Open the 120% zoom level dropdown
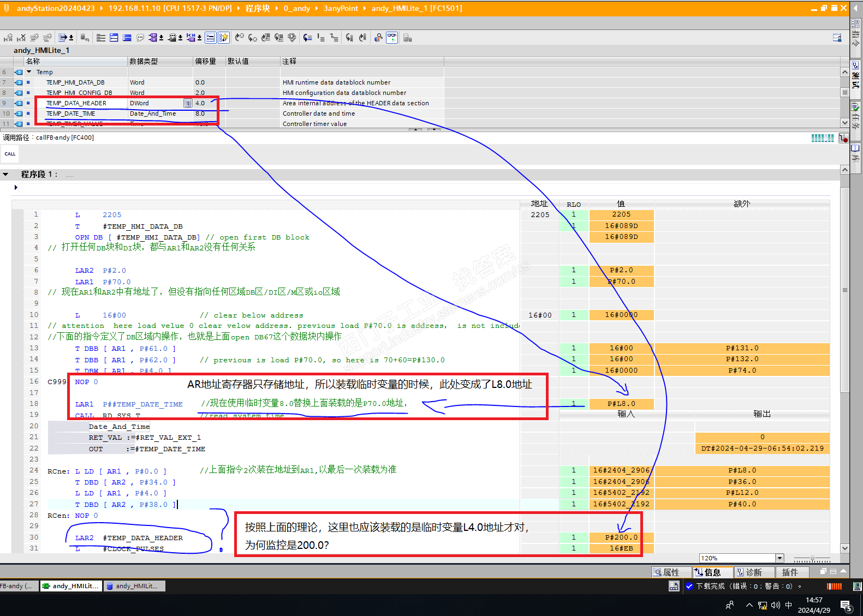 779,558
